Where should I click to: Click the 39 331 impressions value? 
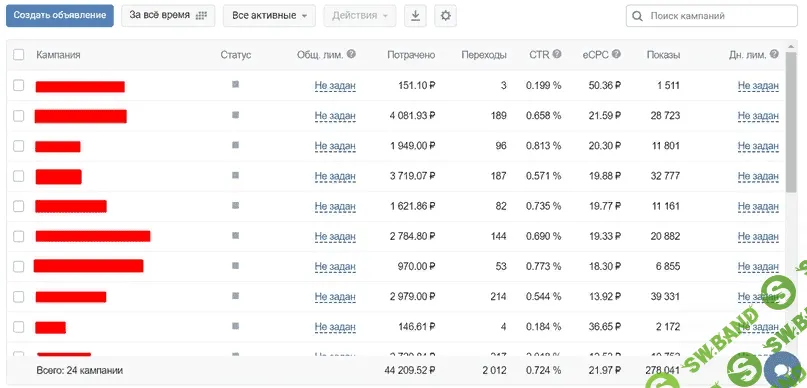point(665,296)
